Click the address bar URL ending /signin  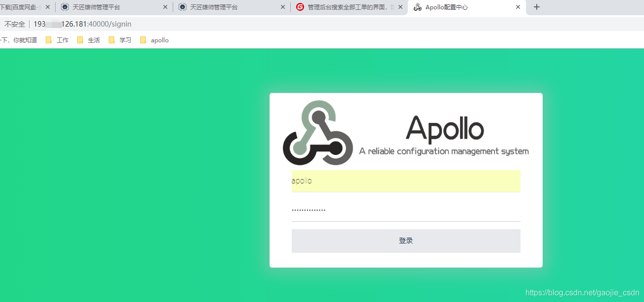[83, 24]
